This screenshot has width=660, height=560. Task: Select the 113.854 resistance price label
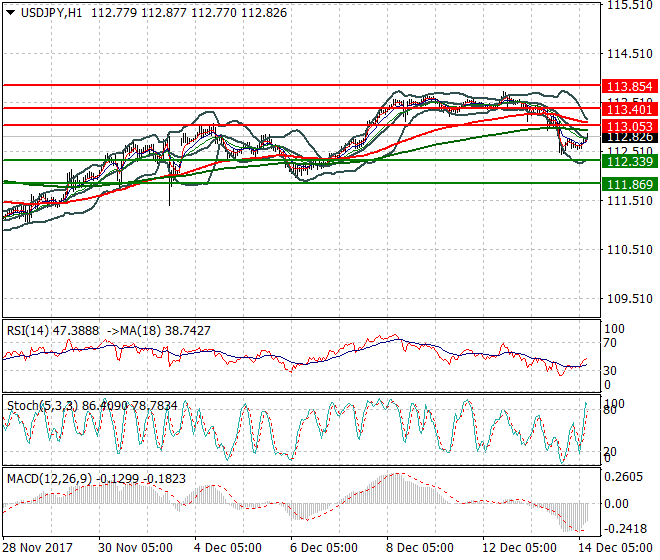pos(630,86)
